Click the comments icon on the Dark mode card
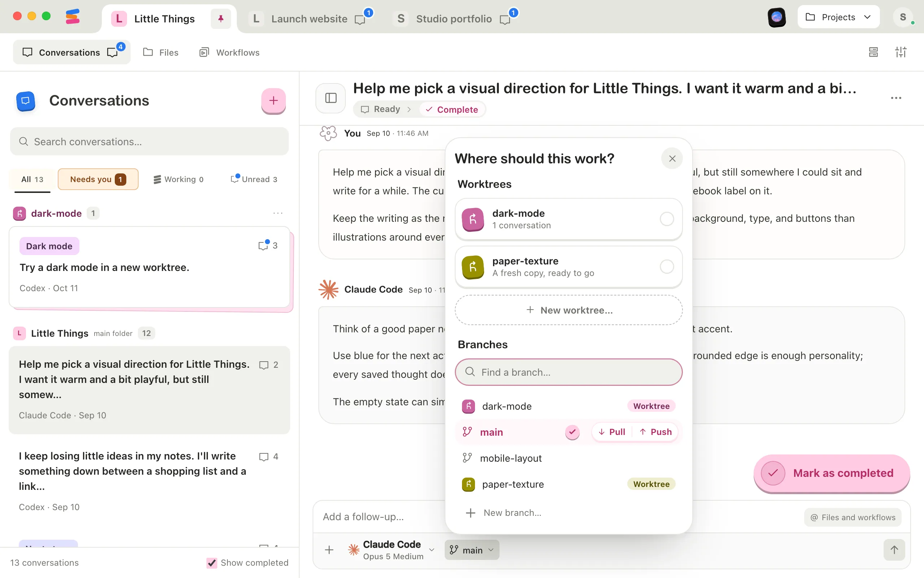Image resolution: width=924 pixels, height=578 pixels. pos(264,245)
